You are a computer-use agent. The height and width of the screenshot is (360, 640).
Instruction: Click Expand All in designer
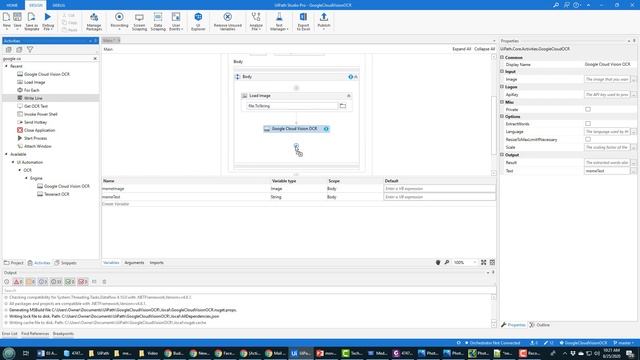click(x=462, y=49)
